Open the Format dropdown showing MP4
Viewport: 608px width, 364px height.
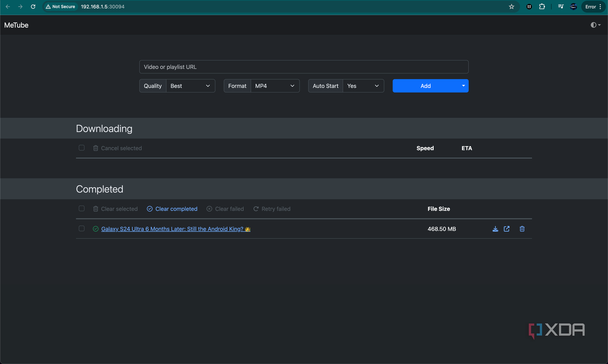click(275, 85)
